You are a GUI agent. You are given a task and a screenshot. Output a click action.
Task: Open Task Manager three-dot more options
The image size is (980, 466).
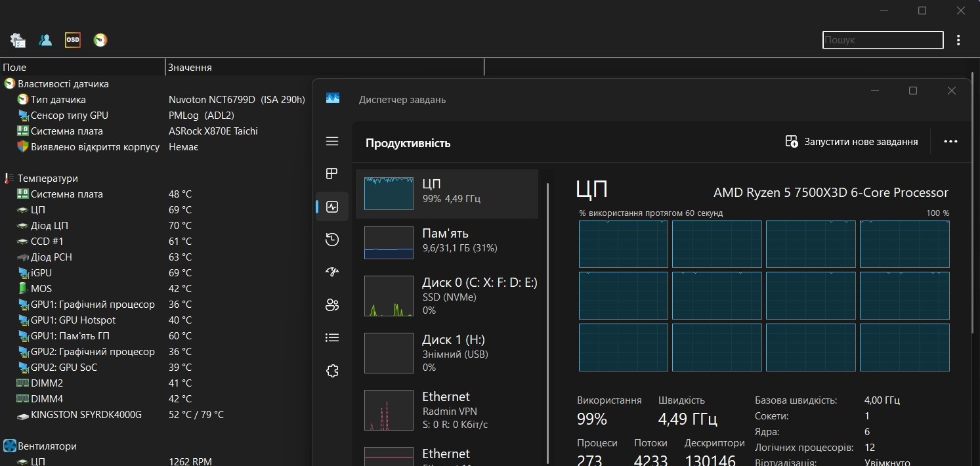[x=950, y=142]
